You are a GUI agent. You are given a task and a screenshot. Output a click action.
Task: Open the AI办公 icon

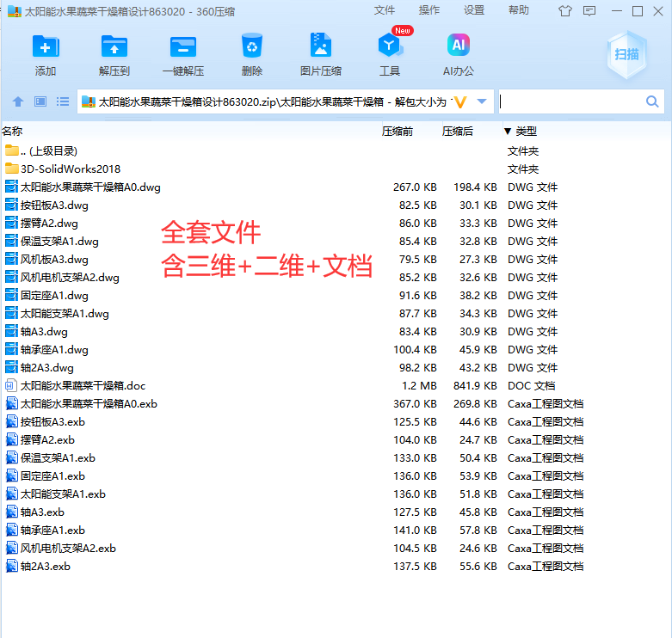(458, 45)
